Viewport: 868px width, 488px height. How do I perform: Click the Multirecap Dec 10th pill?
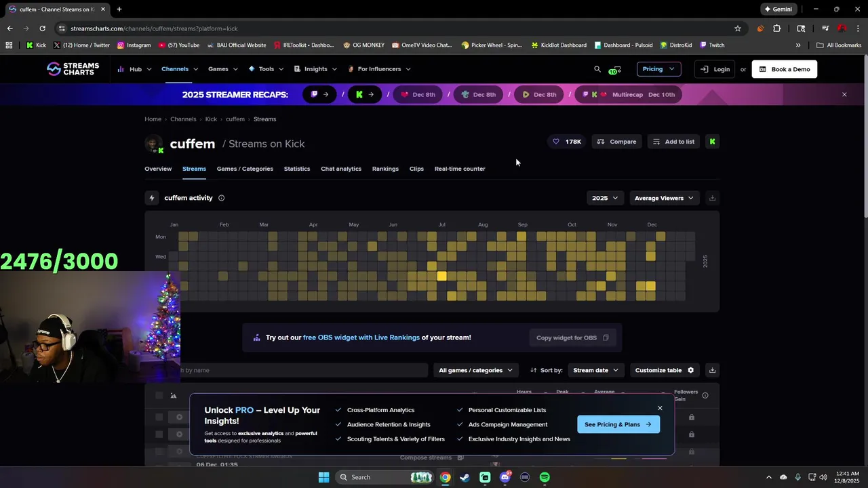[629, 94]
